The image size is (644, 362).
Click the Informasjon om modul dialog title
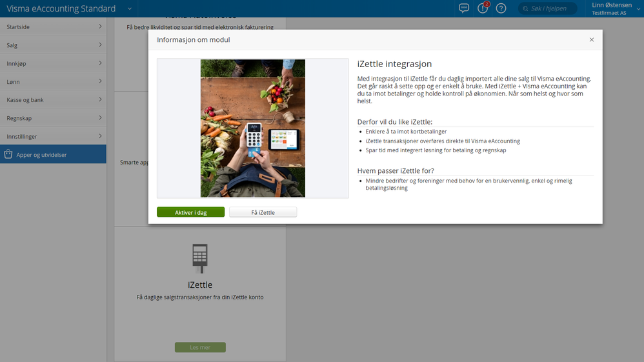(194, 40)
